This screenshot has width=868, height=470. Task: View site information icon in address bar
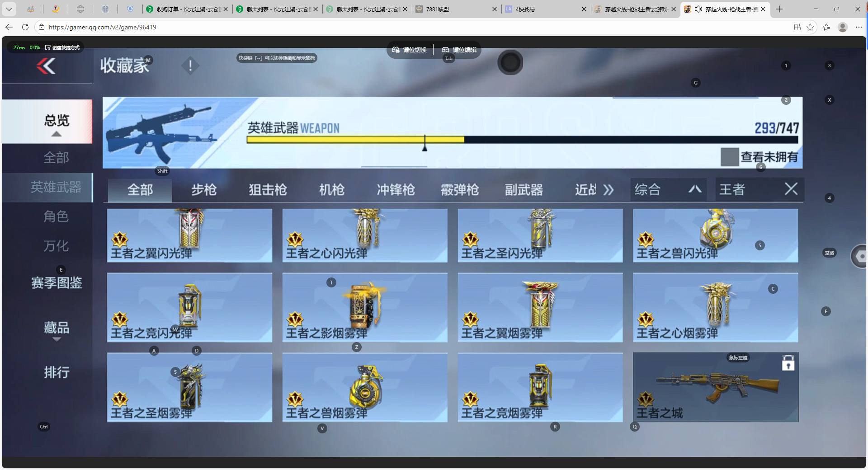[42, 27]
